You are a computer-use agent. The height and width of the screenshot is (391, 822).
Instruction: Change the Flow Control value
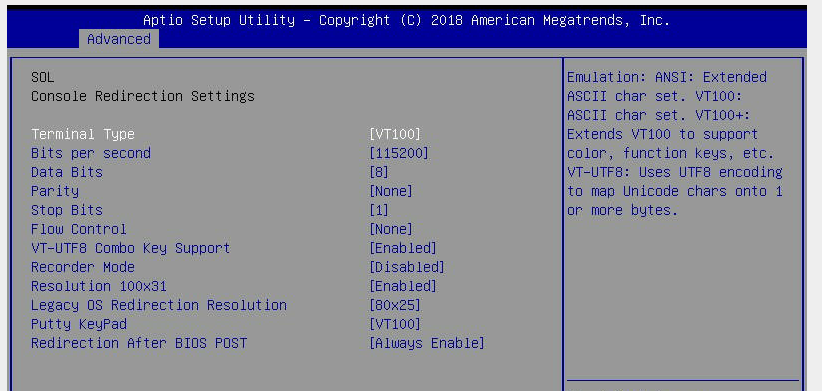391,229
